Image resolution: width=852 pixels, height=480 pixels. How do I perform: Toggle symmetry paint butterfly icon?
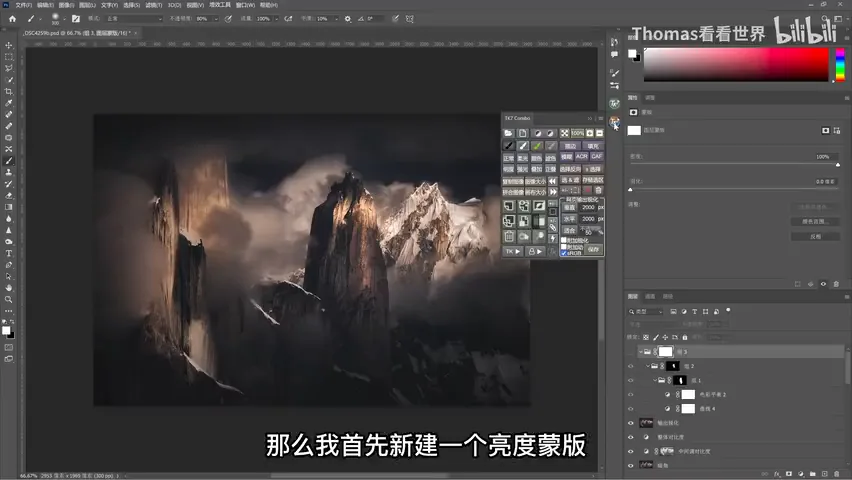410,18
